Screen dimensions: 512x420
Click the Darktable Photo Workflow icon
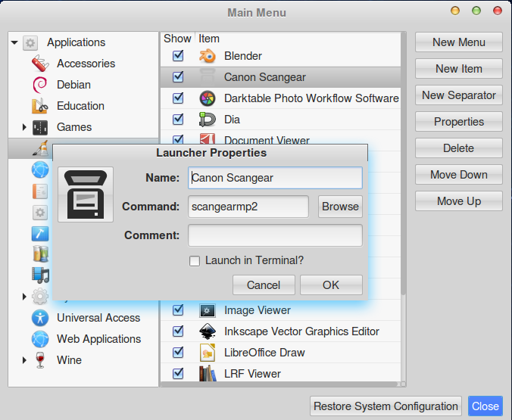click(x=207, y=98)
